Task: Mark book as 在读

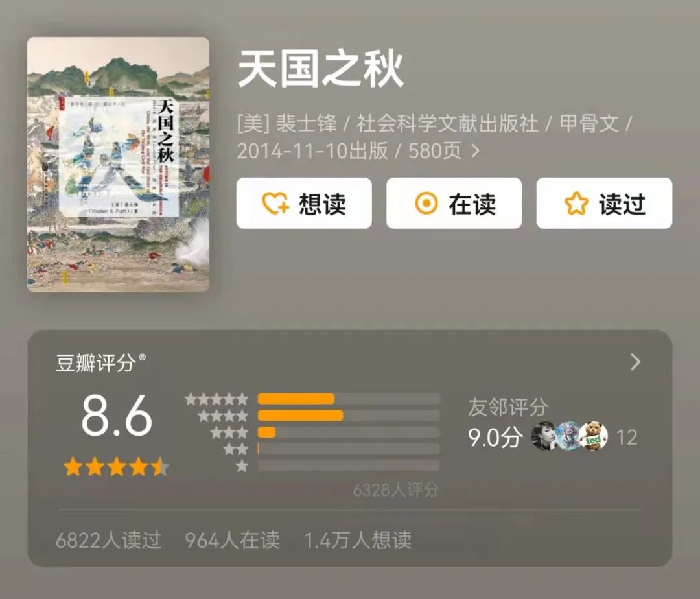Action: point(454,204)
